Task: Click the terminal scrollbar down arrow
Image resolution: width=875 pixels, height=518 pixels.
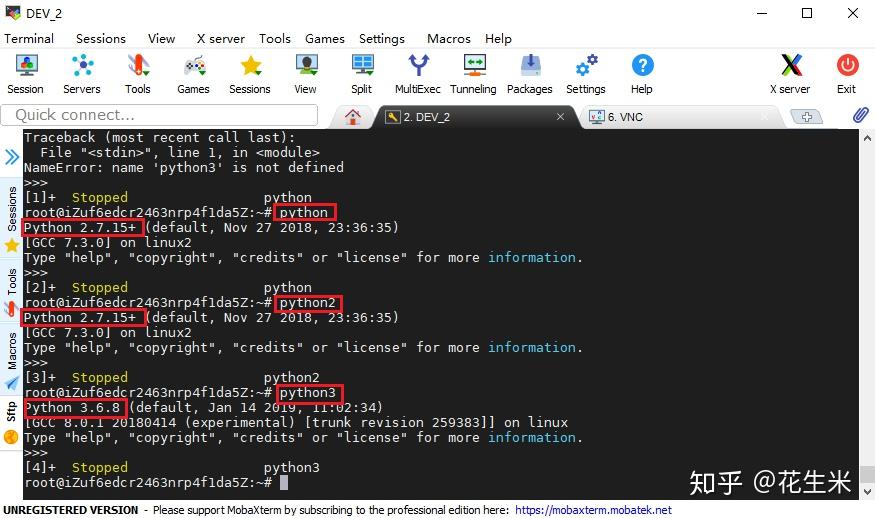Action: click(x=867, y=492)
